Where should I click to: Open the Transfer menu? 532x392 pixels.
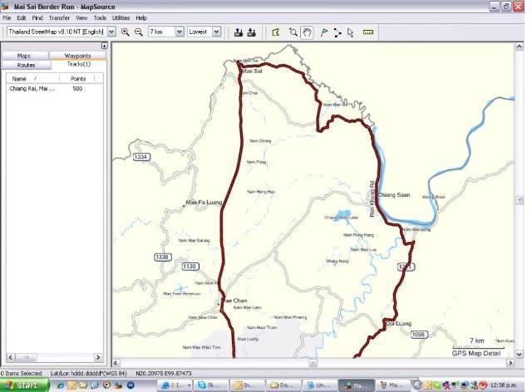tap(59, 18)
